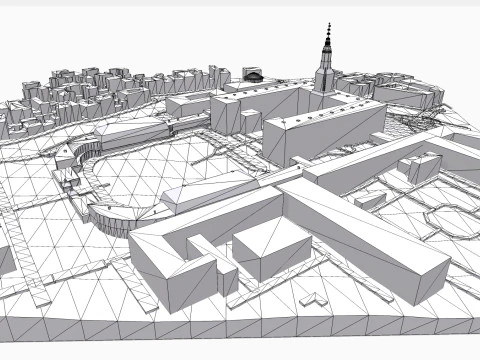Select the small L-shaped block near the front edge
The image size is (480, 360).
pyautogui.click(x=313, y=300)
